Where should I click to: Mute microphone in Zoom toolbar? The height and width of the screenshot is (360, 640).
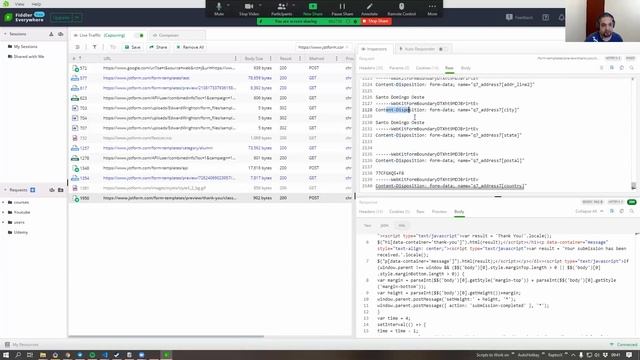point(219,9)
